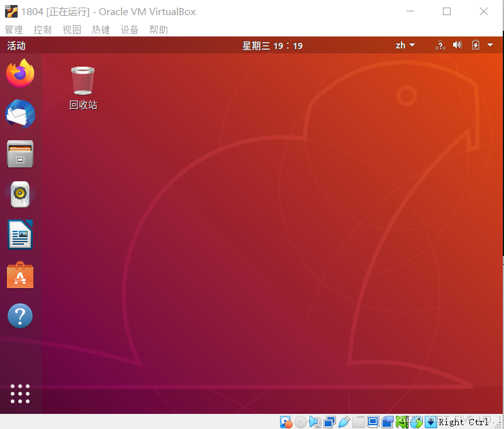Click the Right Ctrl host key label

click(x=464, y=422)
